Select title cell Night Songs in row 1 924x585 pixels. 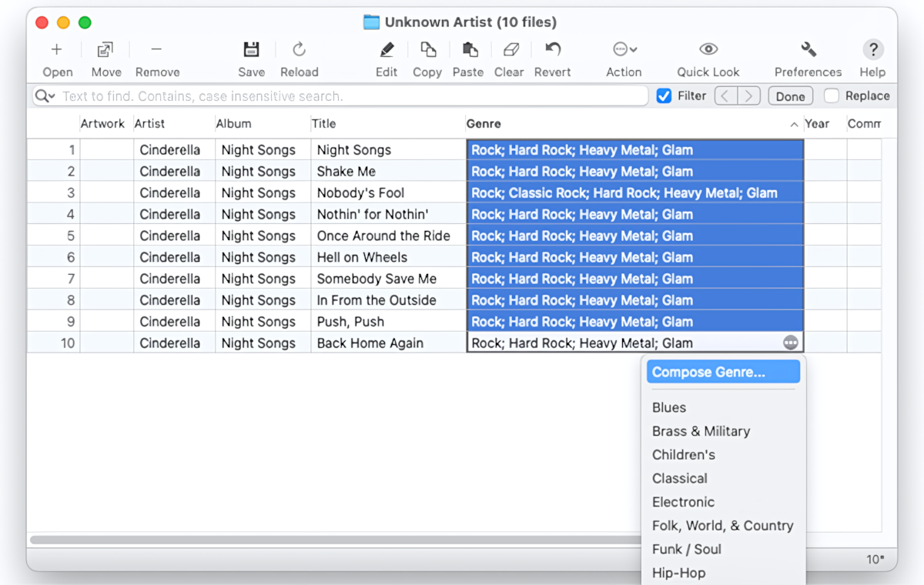389,149
